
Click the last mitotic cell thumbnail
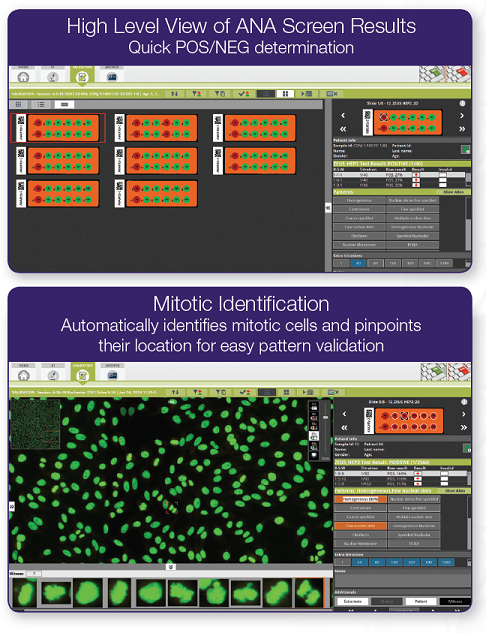(x=310, y=593)
